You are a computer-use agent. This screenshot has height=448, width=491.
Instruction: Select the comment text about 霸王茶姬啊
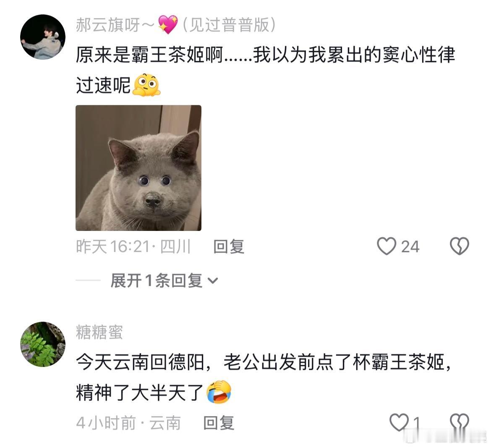tap(265, 70)
